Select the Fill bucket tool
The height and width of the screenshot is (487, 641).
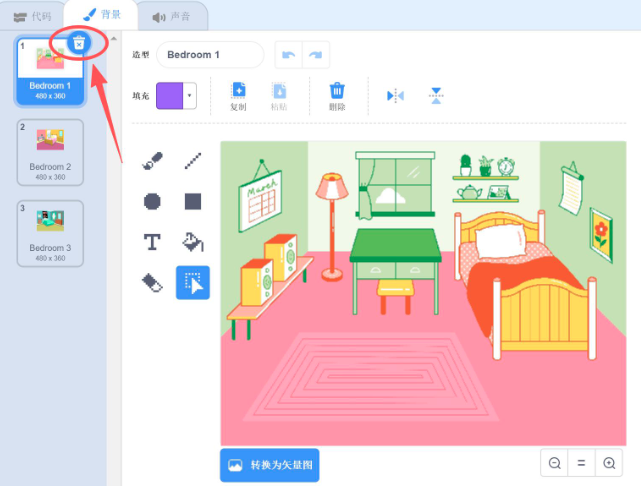pyautogui.click(x=193, y=242)
